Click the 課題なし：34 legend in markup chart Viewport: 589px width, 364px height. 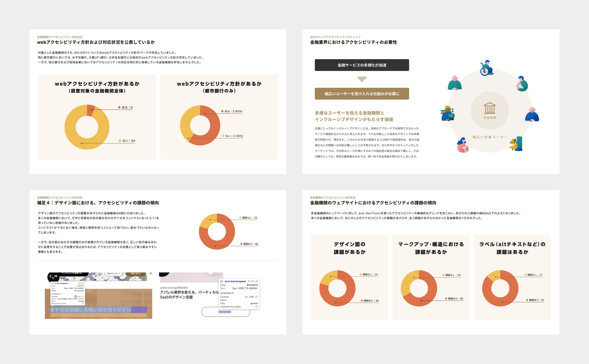pyautogui.click(x=452, y=275)
